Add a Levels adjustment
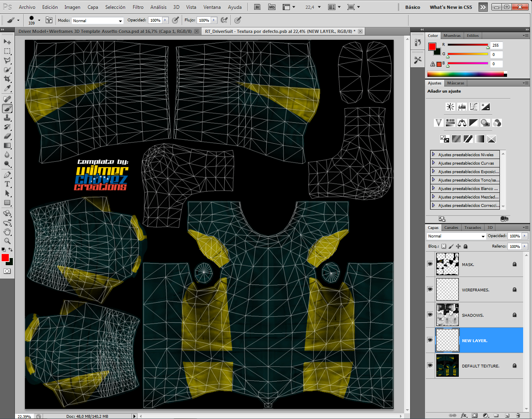 tap(462, 107)
